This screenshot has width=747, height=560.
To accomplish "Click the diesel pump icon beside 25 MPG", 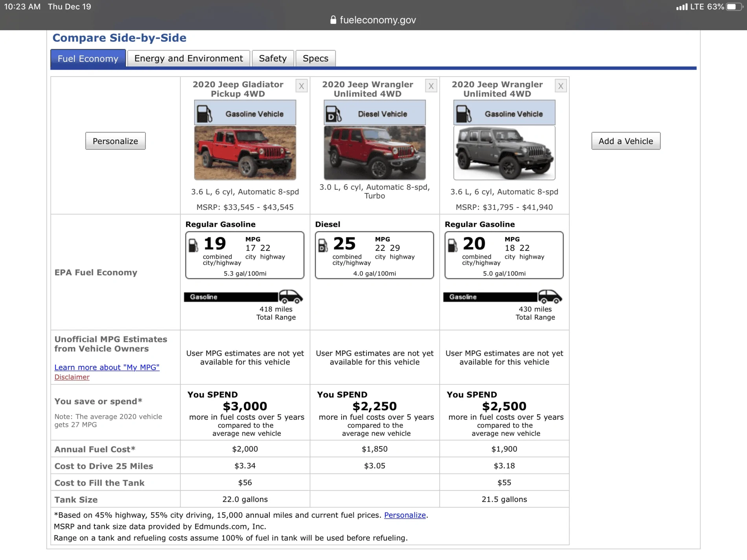I will pos(323,246).
